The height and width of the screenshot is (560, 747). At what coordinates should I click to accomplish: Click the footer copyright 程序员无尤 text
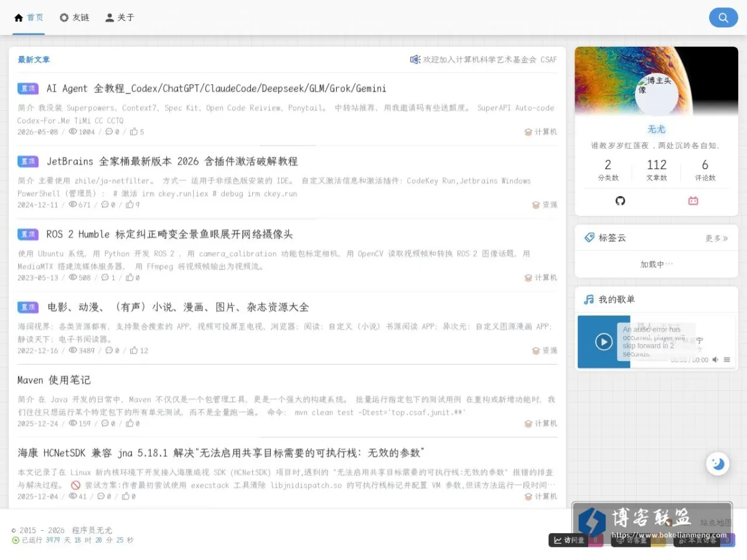tap(92, 530)
